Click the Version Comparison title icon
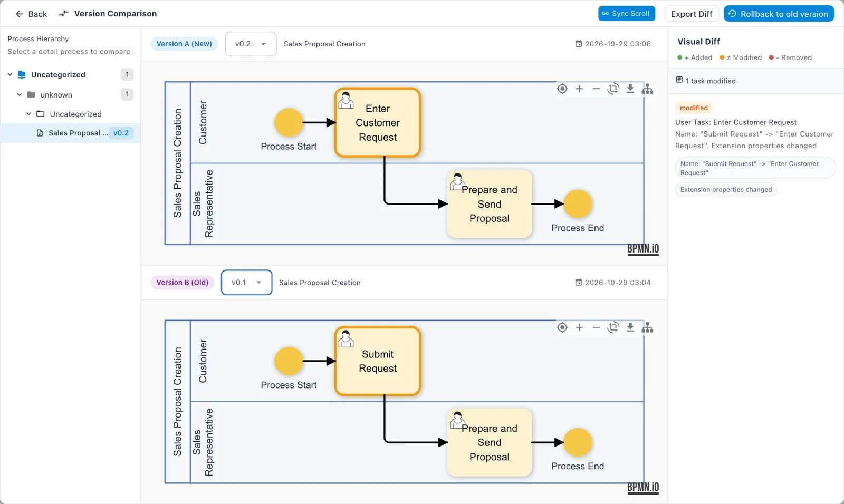This screenshot has width=844, height=504. tap(63, 14)
